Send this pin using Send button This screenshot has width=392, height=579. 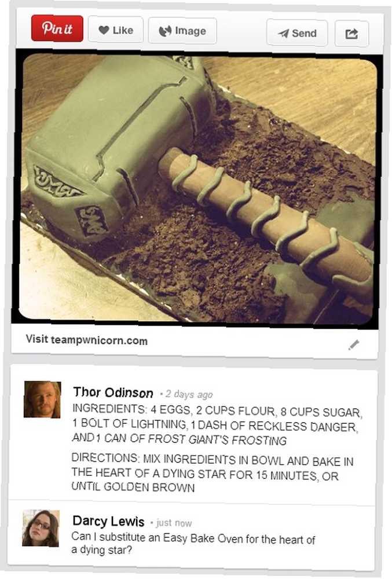tap(297, 33)
